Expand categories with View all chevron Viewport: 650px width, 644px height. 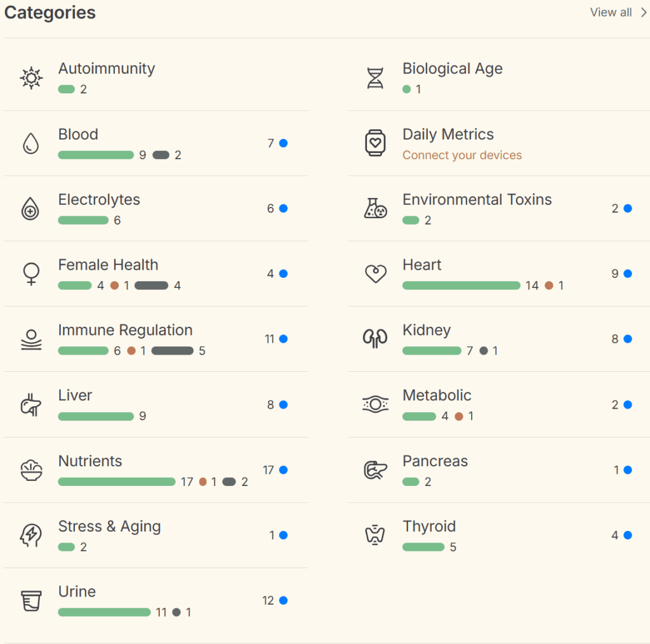click(x=642, y=13)
